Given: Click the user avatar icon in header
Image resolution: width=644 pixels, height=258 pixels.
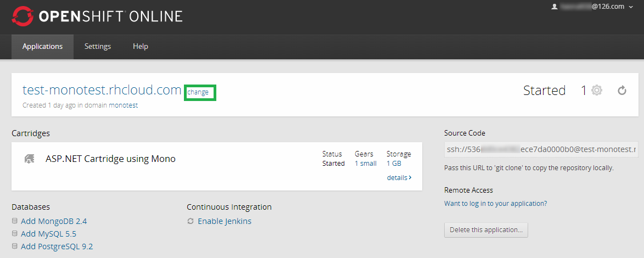Looking at the screenshot, I should click(x=554, y=7).
